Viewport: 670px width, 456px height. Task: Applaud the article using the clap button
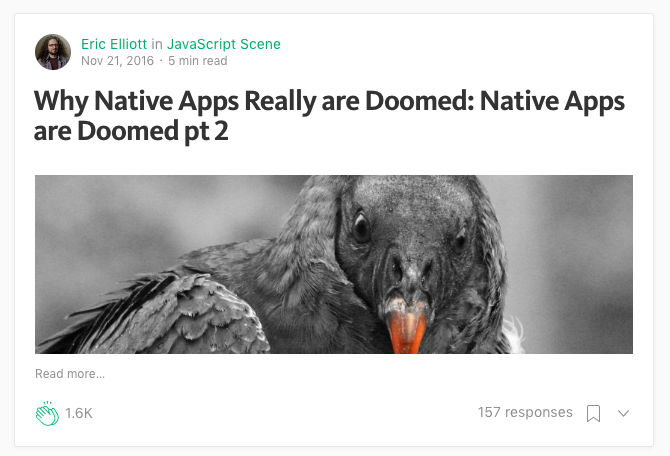(x=47, y=413)
